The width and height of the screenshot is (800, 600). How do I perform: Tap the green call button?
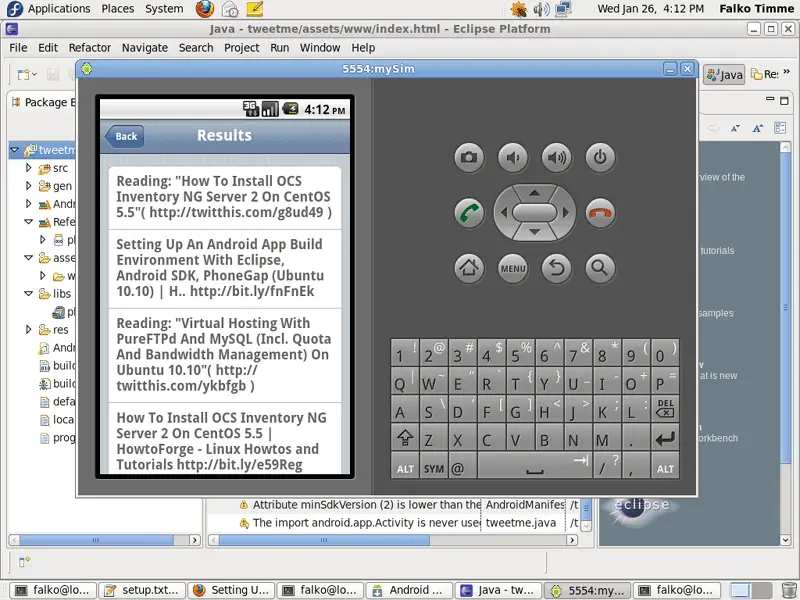point(469,213)
